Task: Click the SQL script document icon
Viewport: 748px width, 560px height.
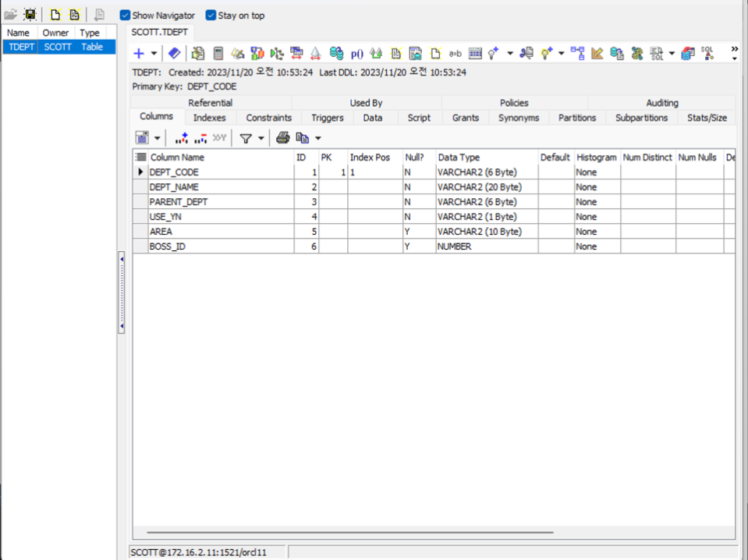Action: click(x=657, y=53)
